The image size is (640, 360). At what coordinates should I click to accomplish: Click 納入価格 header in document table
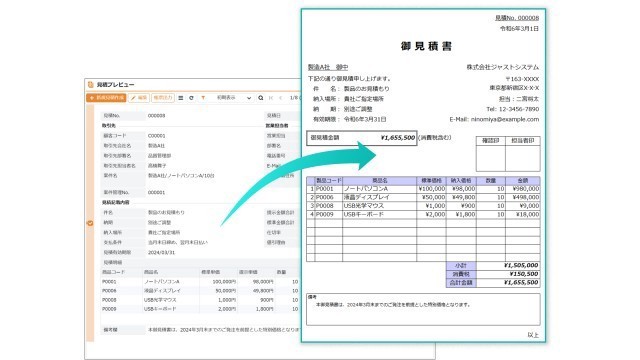pyautogui.click(x=461, y=180)
